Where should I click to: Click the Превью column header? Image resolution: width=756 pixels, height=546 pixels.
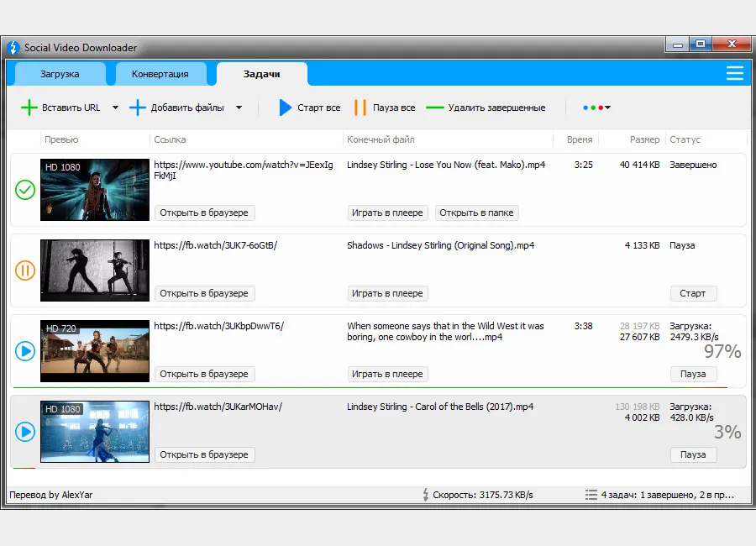[x=61, y=139]
